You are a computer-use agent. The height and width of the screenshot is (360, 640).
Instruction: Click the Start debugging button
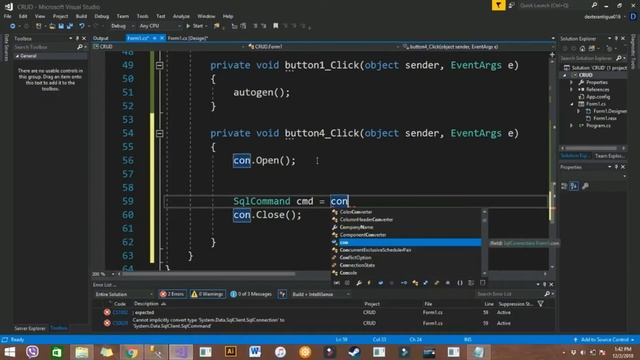pos(195,26)
